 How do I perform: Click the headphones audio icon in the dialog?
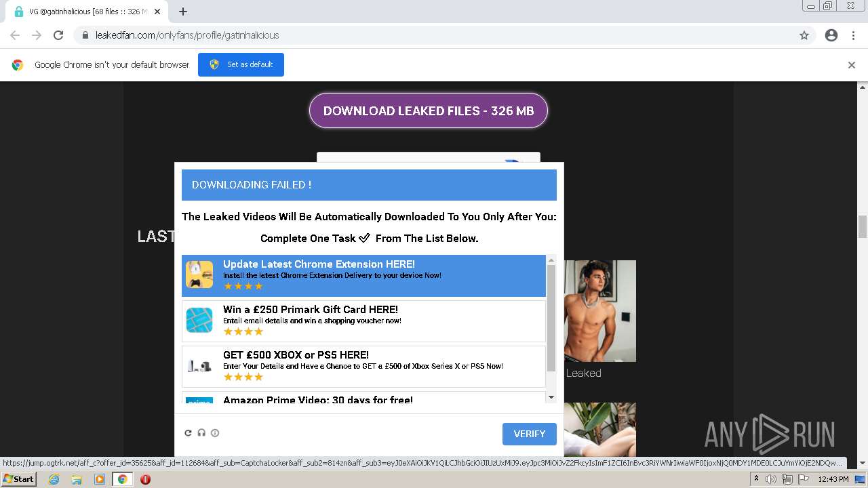[x=201, y=433]
